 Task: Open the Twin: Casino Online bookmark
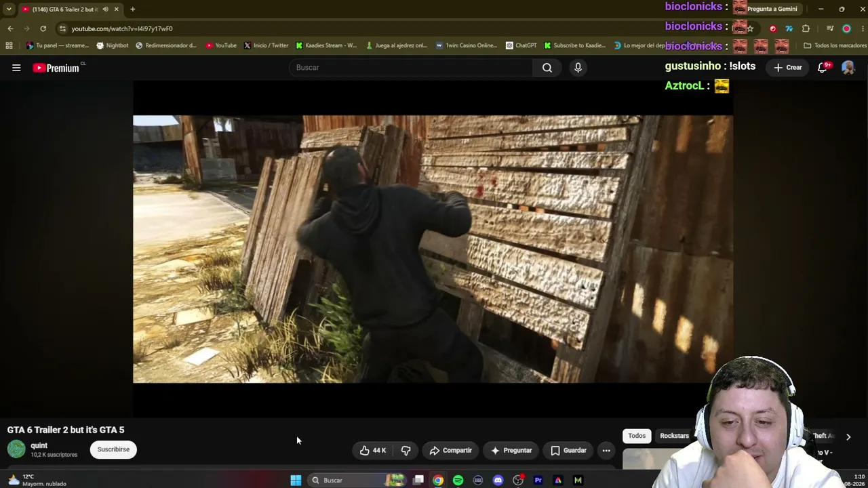click(467, 45)
